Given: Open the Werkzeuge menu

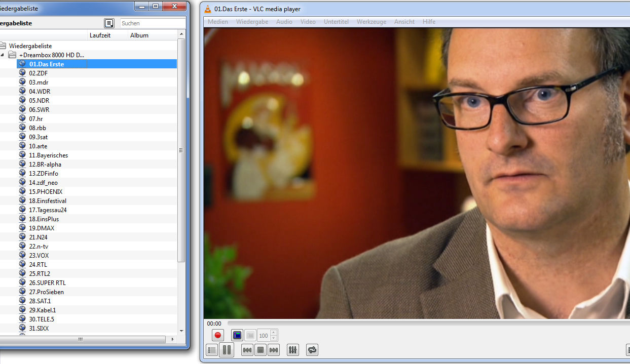Looking at the screenshot, I should coord(372,22).
